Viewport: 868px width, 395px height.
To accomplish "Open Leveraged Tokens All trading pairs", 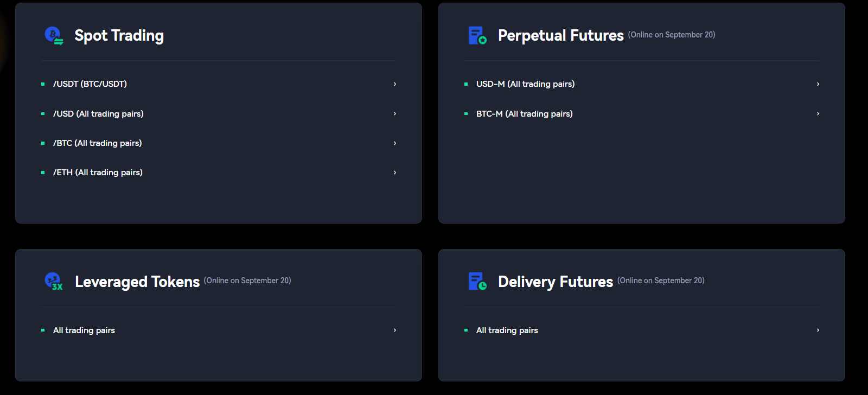I will tap(84, 330).
